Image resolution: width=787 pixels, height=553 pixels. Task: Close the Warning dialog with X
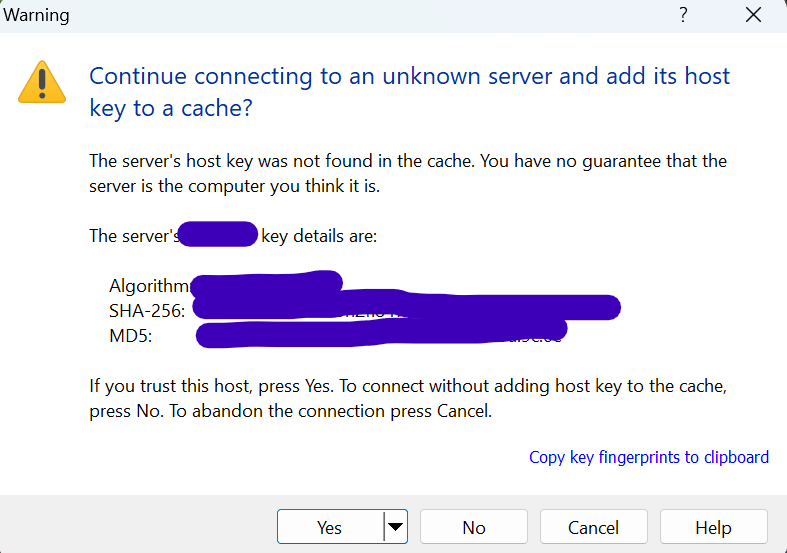(754, 15)
